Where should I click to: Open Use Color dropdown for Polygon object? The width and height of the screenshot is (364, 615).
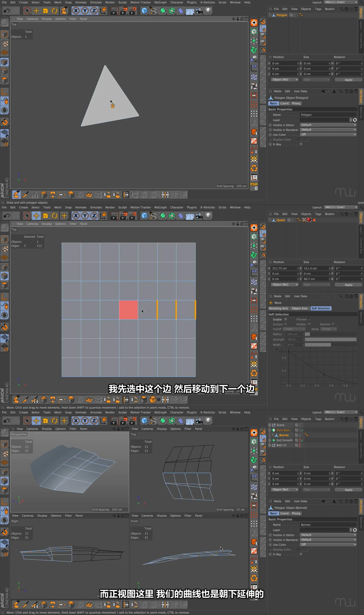coord(328,134)
